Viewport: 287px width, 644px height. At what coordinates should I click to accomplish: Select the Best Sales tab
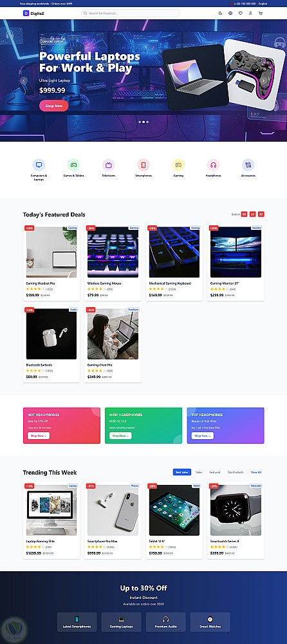coord(182,472)
